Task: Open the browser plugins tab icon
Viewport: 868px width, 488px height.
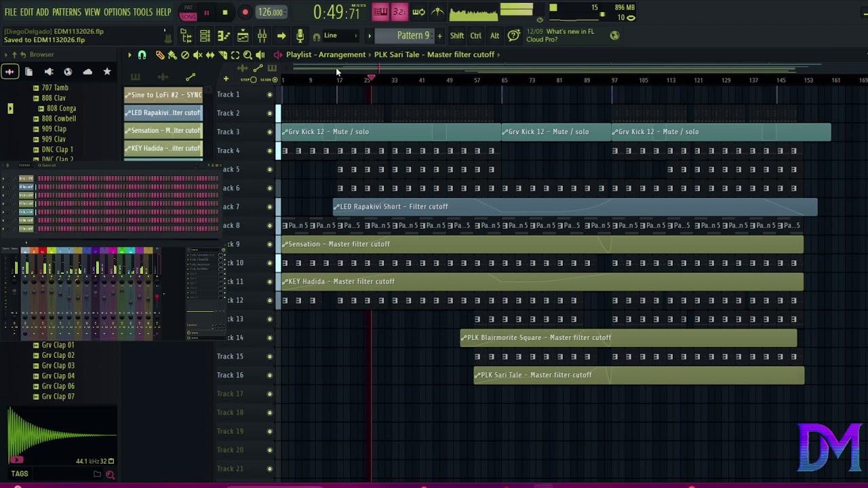Action: (49, 71)
